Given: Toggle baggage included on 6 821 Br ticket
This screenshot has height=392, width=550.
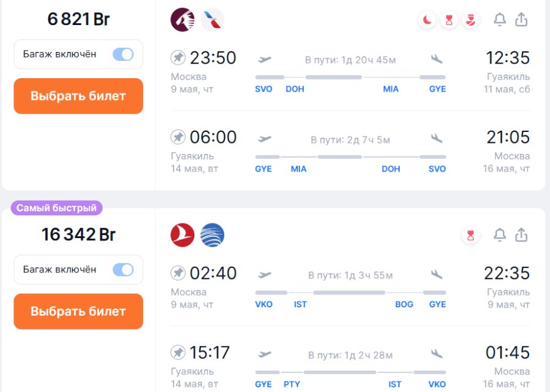Looking at the screenshot, I should [123, 54].
